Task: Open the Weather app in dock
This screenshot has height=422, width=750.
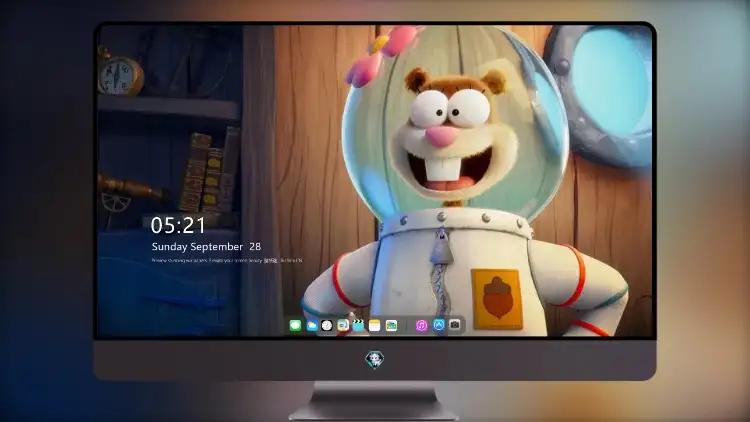Action: (311, 326)
